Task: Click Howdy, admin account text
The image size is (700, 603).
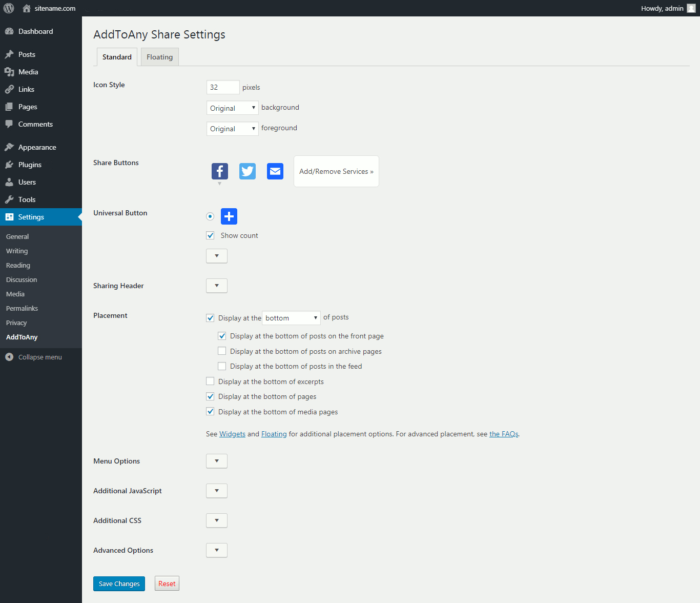Action: (662, 8)
